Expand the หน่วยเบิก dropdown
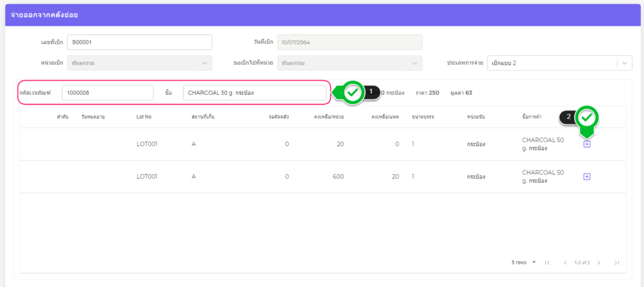644x287 pixels. point(204,63)
